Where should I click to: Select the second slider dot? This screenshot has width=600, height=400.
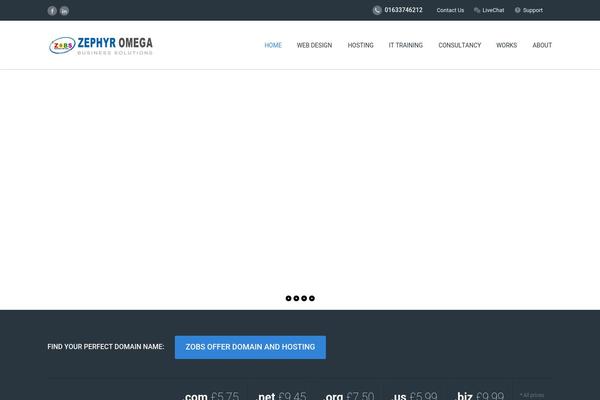[x=296, y=298]
